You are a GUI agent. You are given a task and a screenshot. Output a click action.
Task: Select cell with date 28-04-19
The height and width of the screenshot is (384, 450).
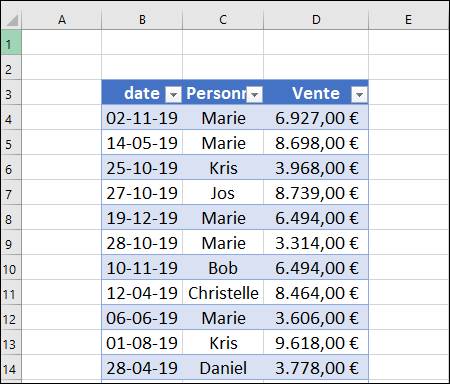coord(142,367)
